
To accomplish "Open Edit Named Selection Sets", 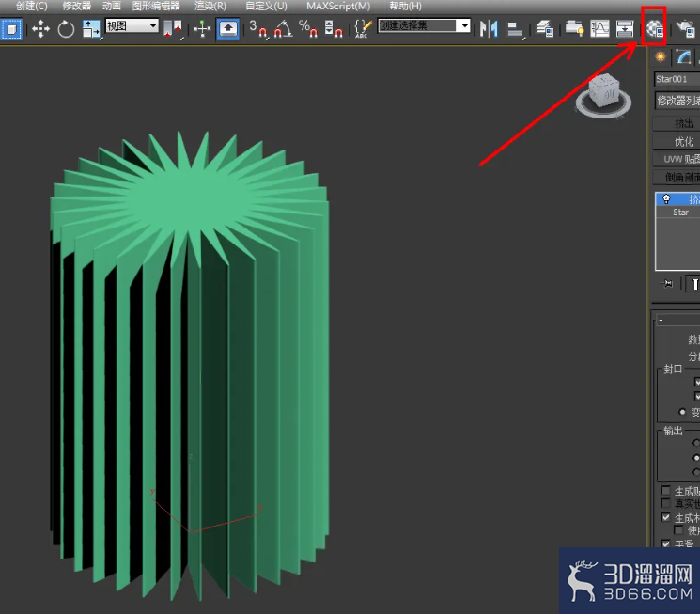I will [x=363, y=29].
